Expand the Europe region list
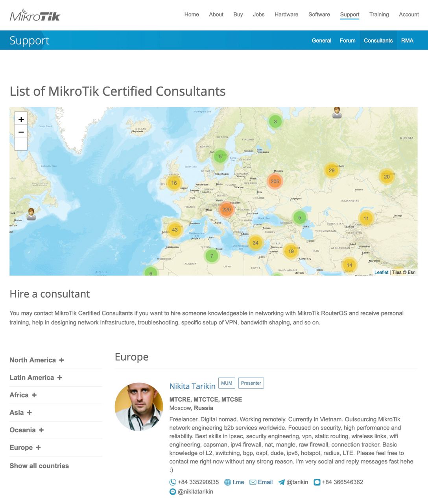This screenshot has height=504, width=428. click(x=25, y=448)
